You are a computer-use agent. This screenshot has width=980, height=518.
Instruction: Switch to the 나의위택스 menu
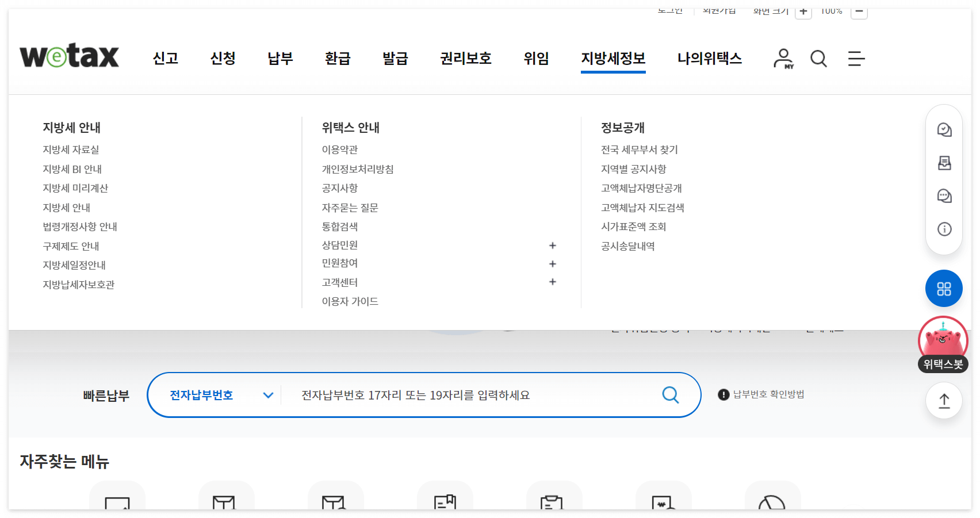click(x=710, y=59)
